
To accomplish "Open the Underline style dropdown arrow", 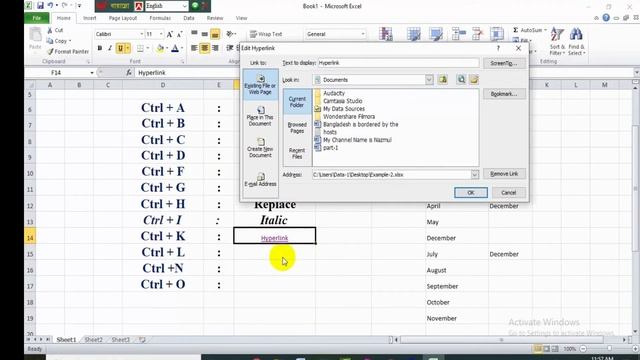I will (127, 48).
